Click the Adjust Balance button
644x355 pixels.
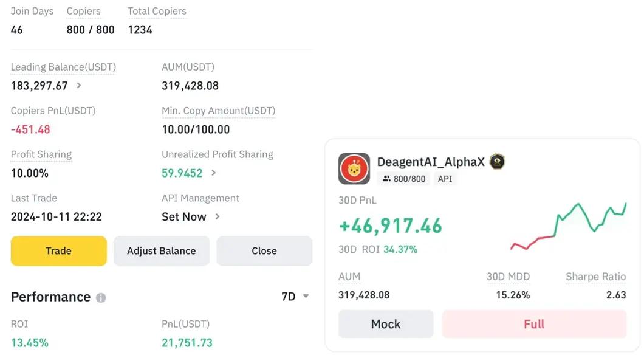161,251
